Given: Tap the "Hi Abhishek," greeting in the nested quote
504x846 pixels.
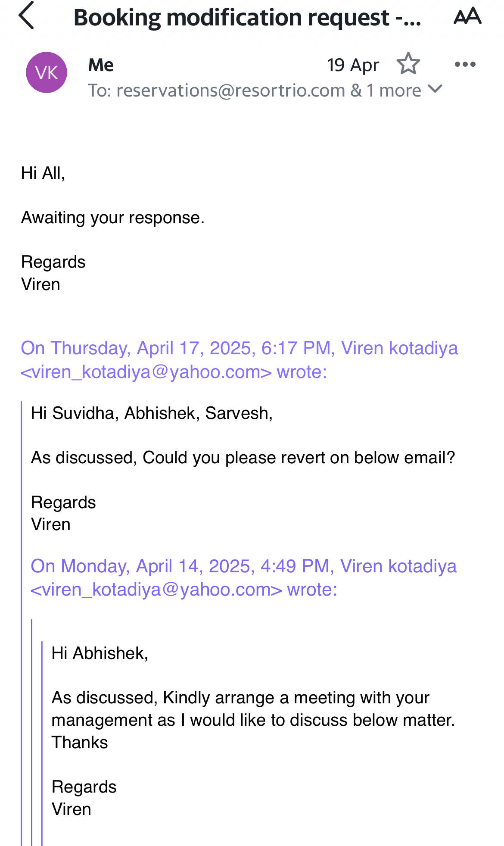Looking at the screenshot, I should (100, 653).
